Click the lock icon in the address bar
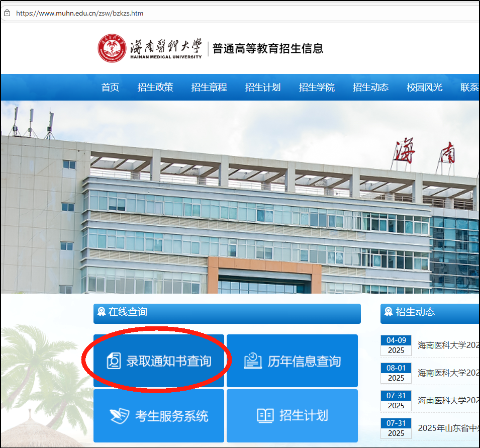480x448 pixels. coord(7,13)
